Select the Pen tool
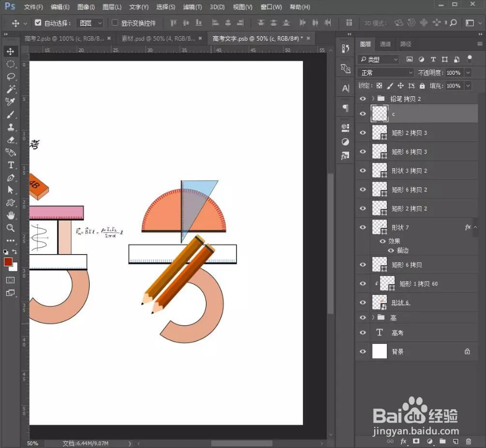This screenshot has height=448, width=486. (x=10, y=178)
